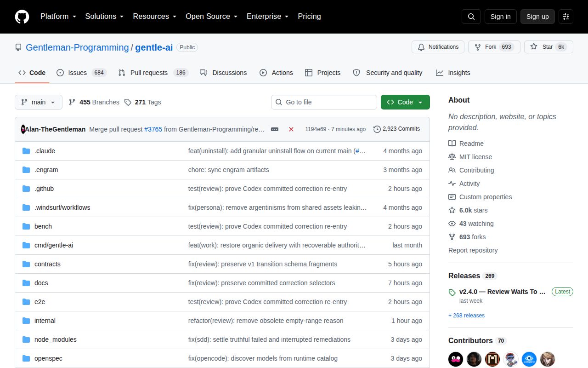Image resolution: width=588 pixels, height=368 pixels.
Task: Open the openspec folder
Action: click(48, 358)
